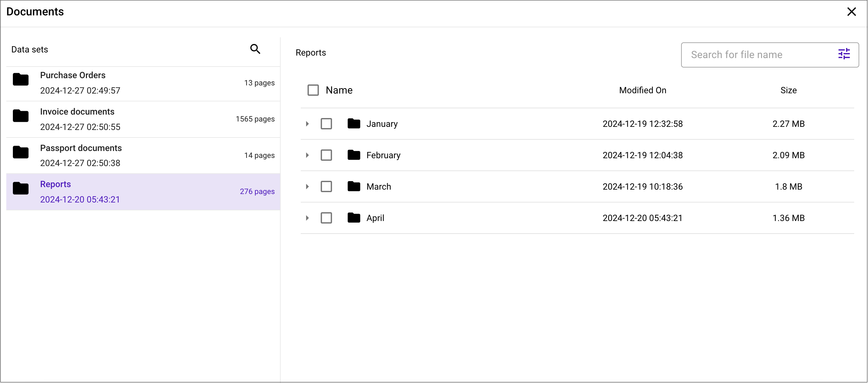
Task: Click the February folder icon
Action: (x=354, y=155)
